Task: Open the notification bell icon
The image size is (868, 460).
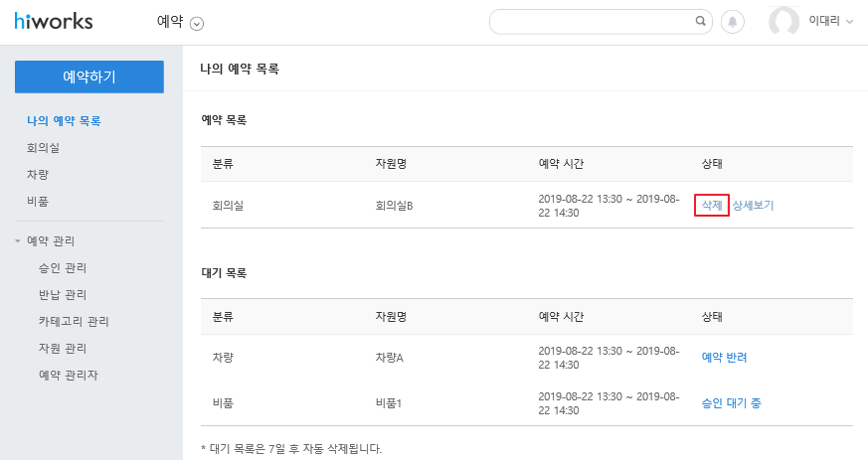Action: tap(733, 22)
